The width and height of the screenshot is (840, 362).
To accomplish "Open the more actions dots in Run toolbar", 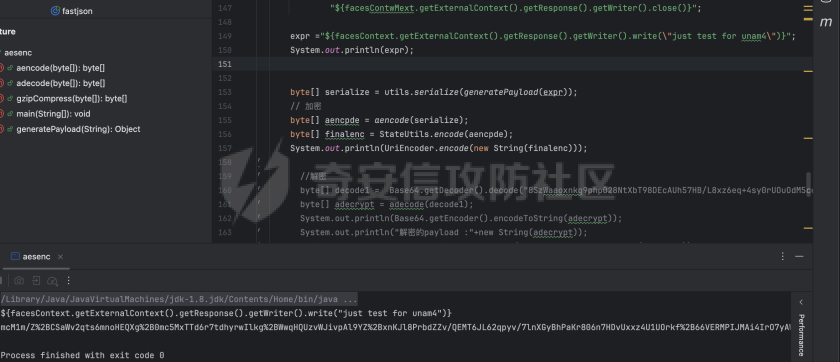I will [x=69, y=281].
